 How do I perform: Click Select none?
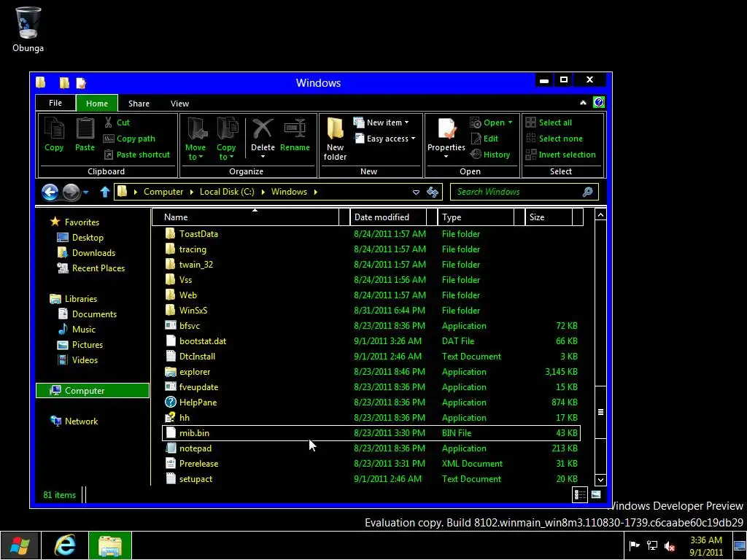[x=554, y=139]
